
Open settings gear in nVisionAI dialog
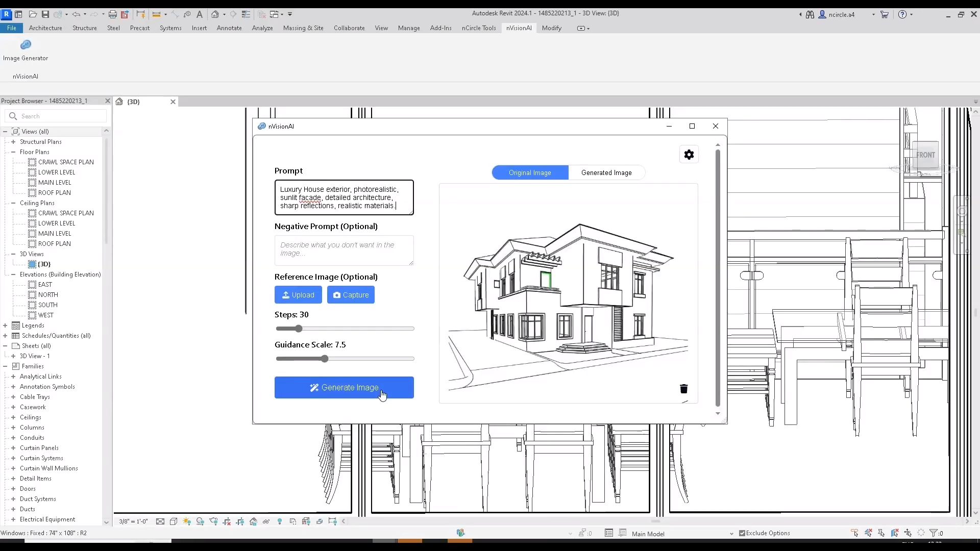[689, 155]
